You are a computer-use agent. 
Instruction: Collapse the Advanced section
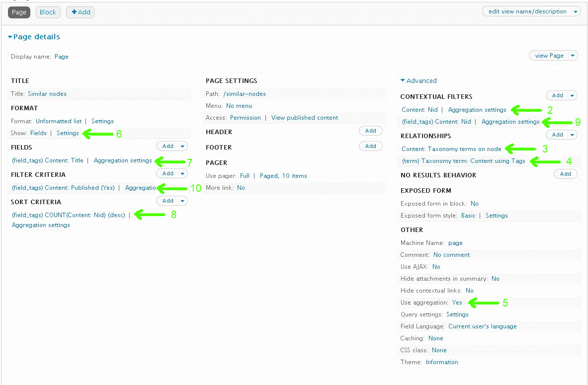[419, 80]
